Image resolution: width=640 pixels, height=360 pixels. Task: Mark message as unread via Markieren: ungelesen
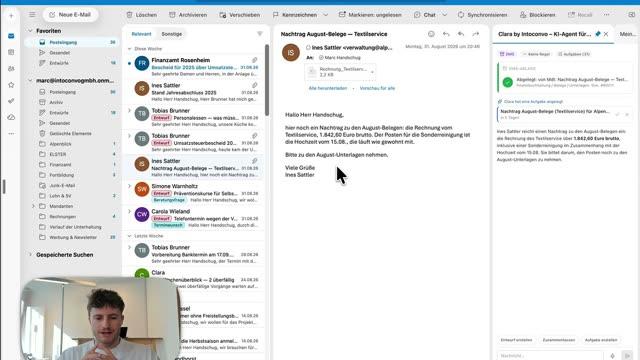[x=370, y=15]
